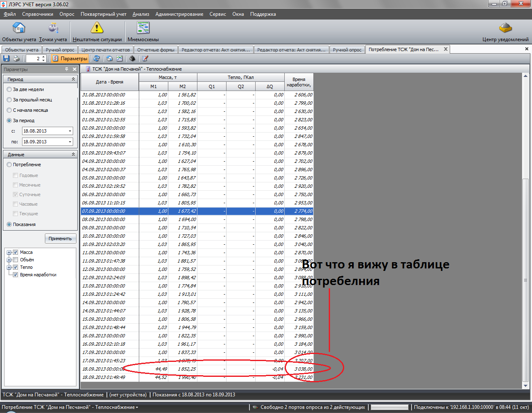This screenshot has height=413, width=532.
Task: Click the Время наработки column header
Action: click(299, 82)
